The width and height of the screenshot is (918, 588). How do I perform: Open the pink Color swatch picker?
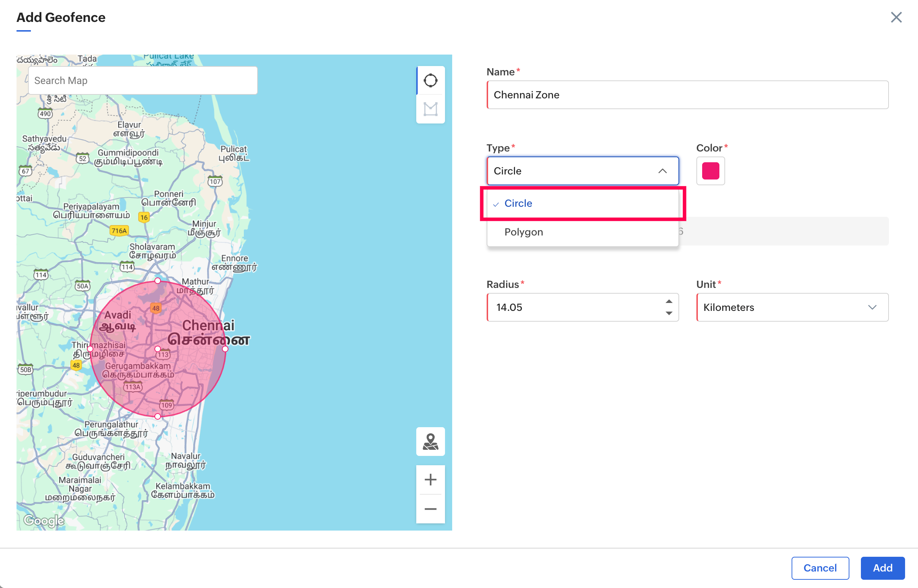[710, 171]
